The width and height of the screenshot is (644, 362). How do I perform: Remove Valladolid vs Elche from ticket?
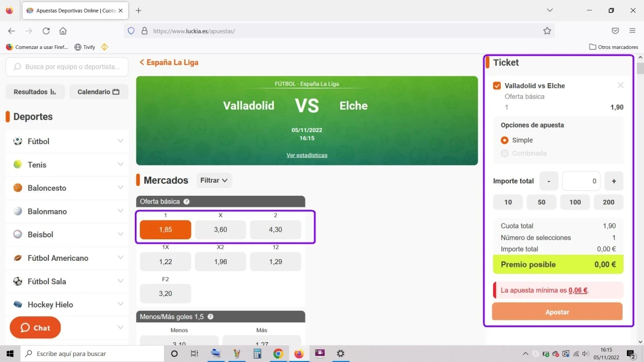click(x=620, y=85)
